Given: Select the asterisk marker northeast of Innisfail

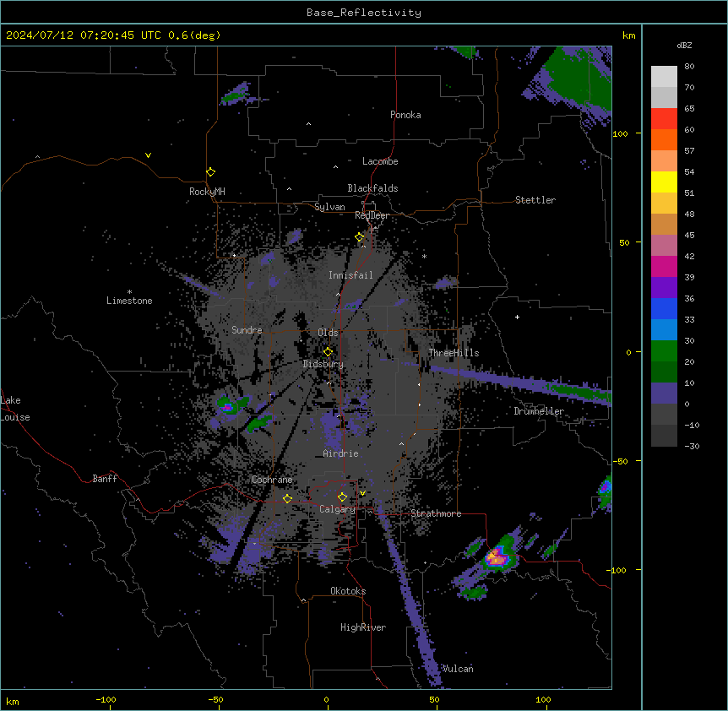Looking at the screenshot, I should point(424,256).
